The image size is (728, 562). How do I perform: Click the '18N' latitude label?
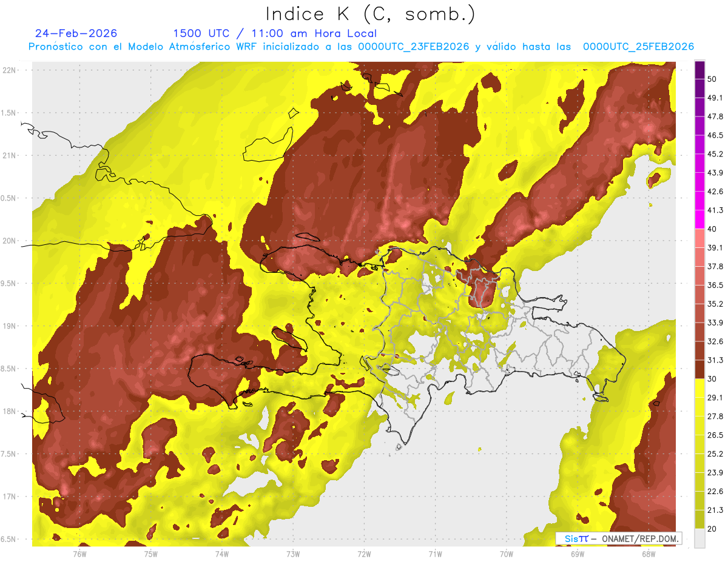10,412
